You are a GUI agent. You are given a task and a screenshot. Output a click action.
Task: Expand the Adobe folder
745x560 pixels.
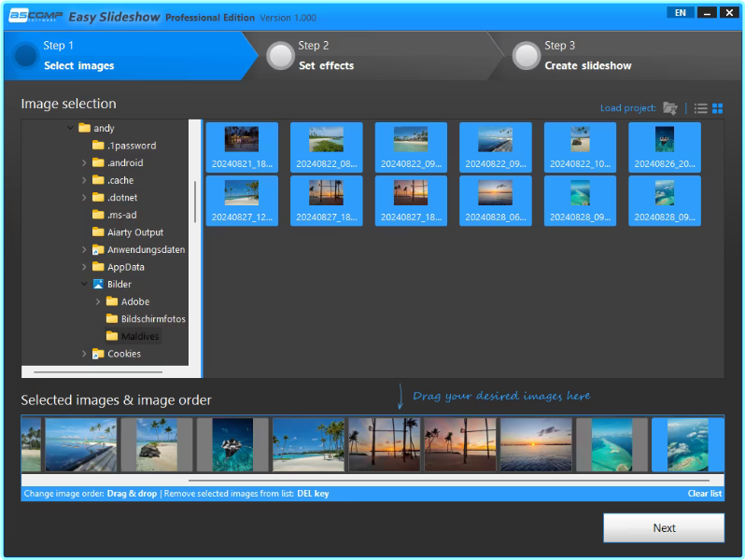[98, 301]
